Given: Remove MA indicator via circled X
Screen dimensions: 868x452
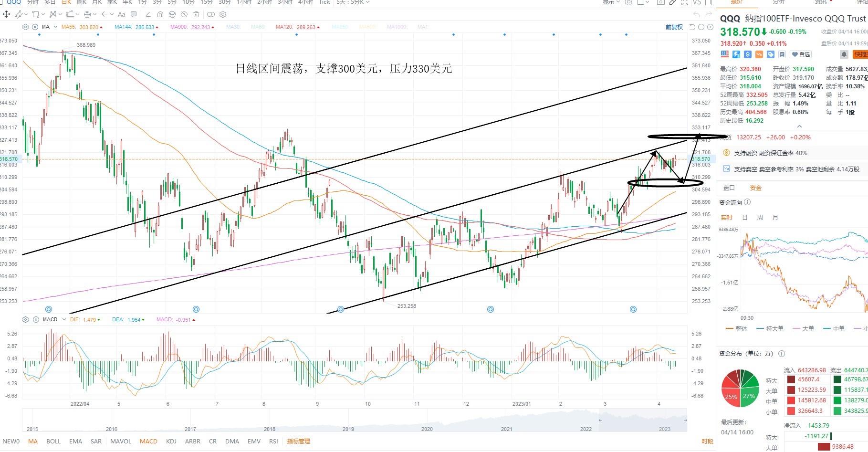Looking at the screenshot, I should pyautogui.click(x=35, y=27).
